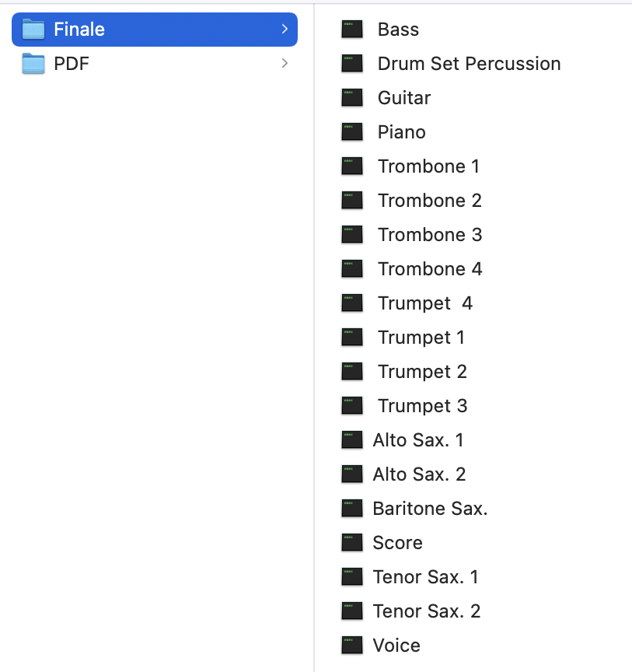The image size is (632, 672).
Task: Select the Tenor Sax. 1 file name
Action: pos(425,577)
